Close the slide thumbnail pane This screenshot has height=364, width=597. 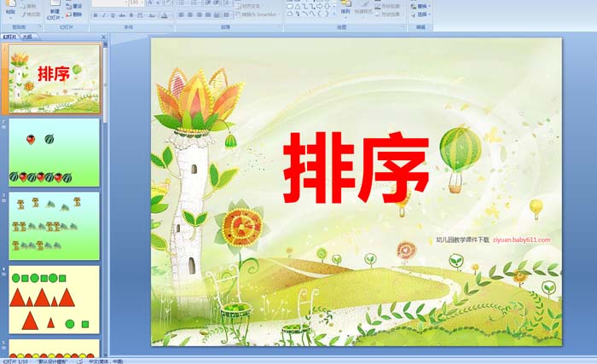[x=103, y=38]
